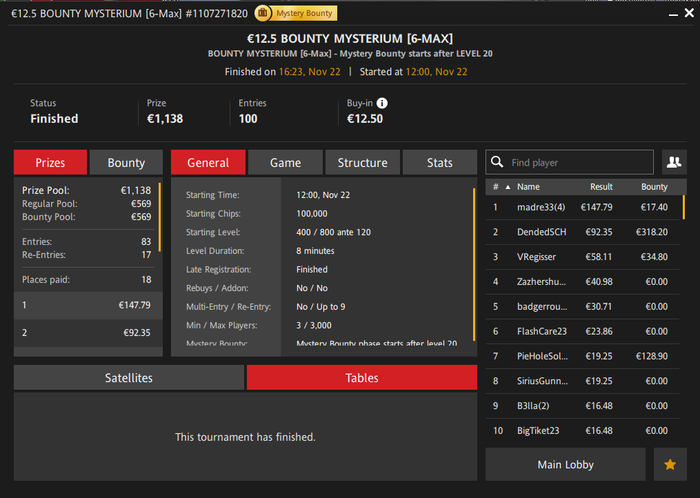Click the start time 12:00, Nov 22 header
This screenshot has height=498, width=700.
tap(436, 72)
